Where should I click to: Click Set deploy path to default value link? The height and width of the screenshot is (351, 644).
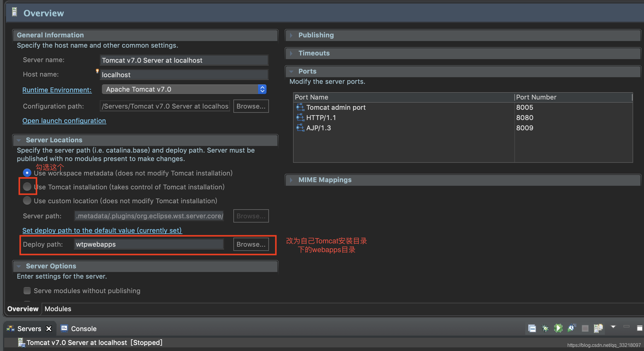click(x=102, y=230)
